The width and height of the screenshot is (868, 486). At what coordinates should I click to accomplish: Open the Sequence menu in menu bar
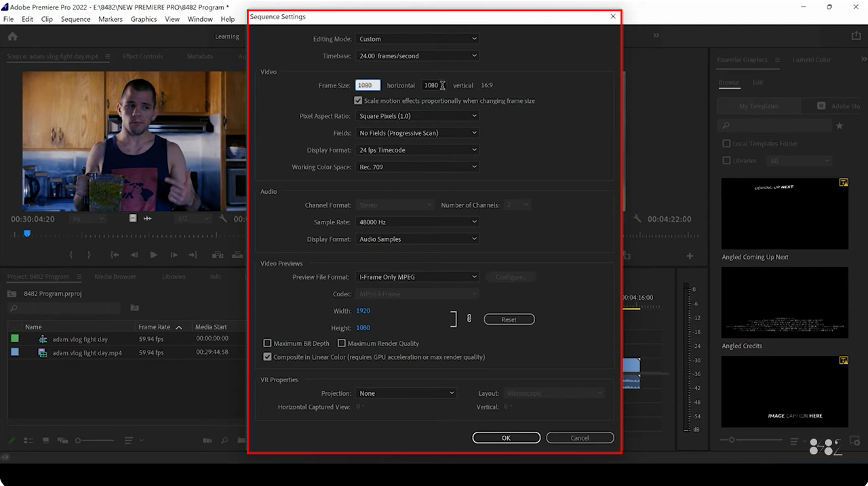[75, 19]
